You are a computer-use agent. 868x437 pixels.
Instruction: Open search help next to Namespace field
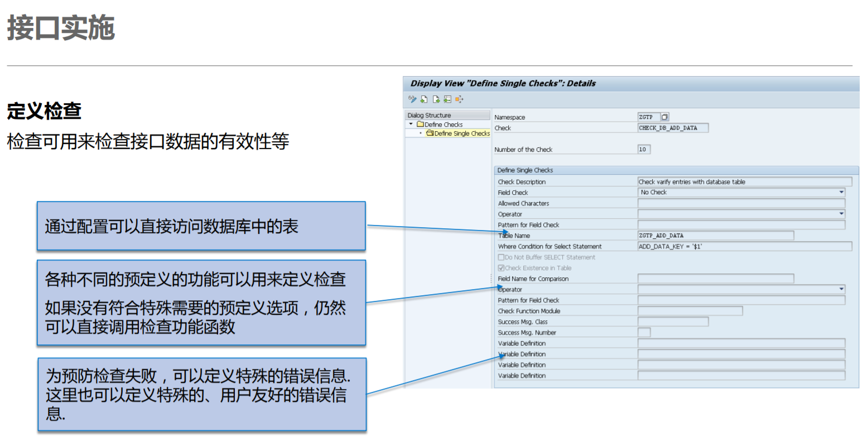[x=664, y=117]
